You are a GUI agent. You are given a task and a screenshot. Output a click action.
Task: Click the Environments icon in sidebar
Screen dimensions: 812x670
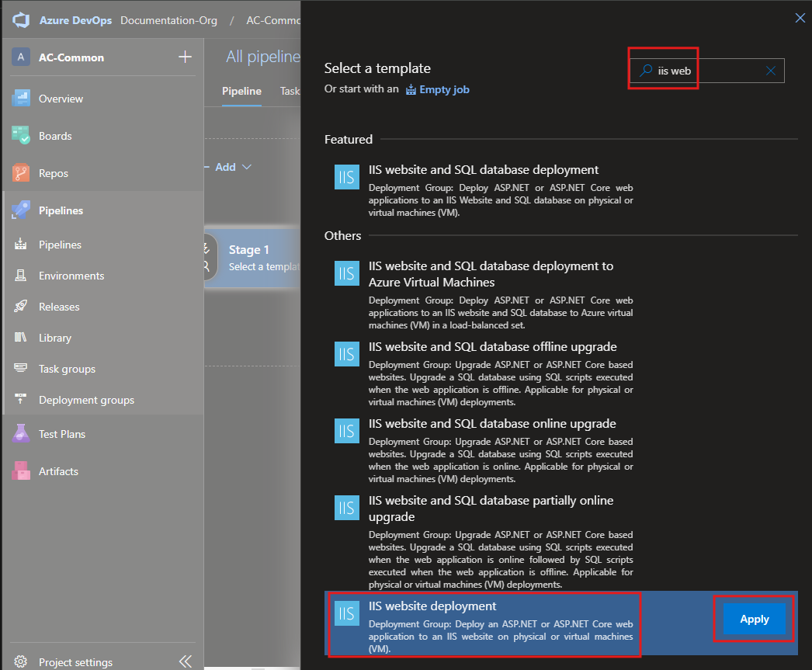21,276
